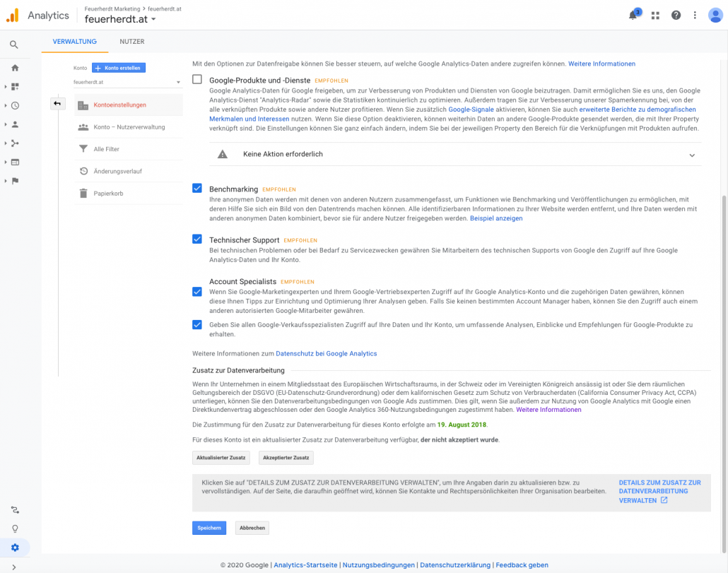728x573 pixels.
Task: Open Details zum Zusatz zur Datenverarbeitung verwalten
Action: point(659,491)
